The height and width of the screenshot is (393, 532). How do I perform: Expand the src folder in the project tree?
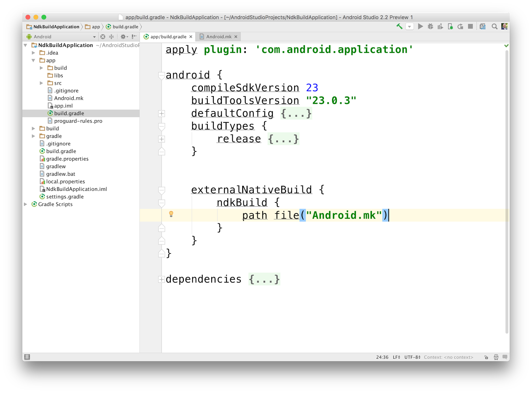(42, 83)
